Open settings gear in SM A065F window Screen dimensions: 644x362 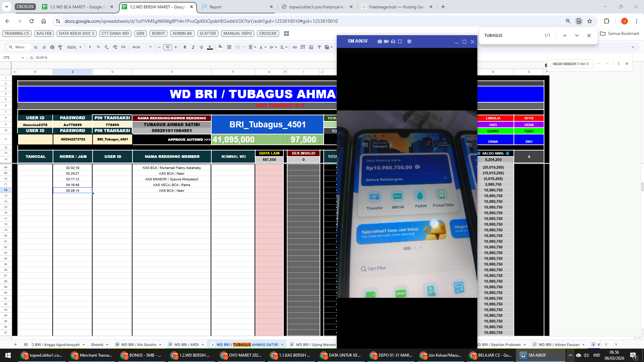click(x=409, y=42)
